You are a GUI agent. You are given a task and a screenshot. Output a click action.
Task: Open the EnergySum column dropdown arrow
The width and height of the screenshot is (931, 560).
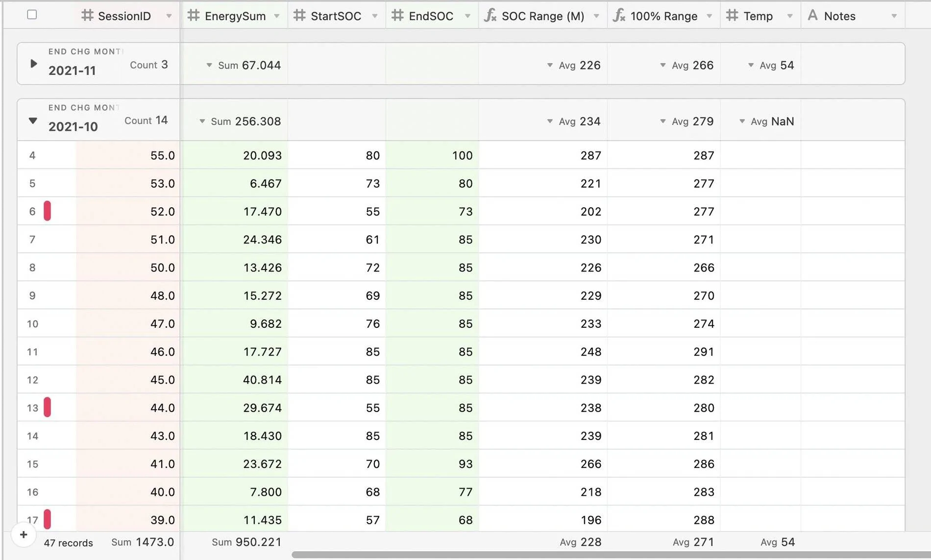277,16
